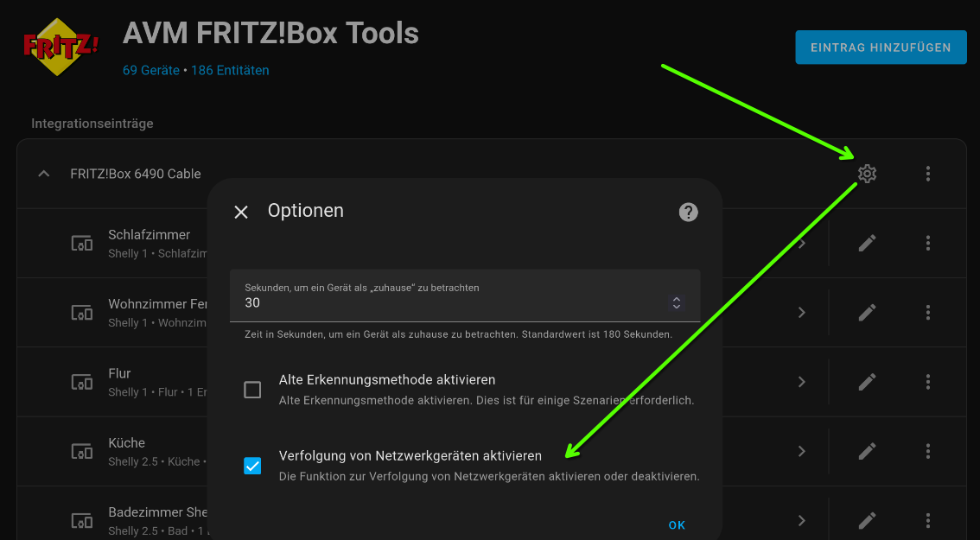Expand Schlafzimmer row with chevron arrow

pyautogui.click(x=802, y=243)
